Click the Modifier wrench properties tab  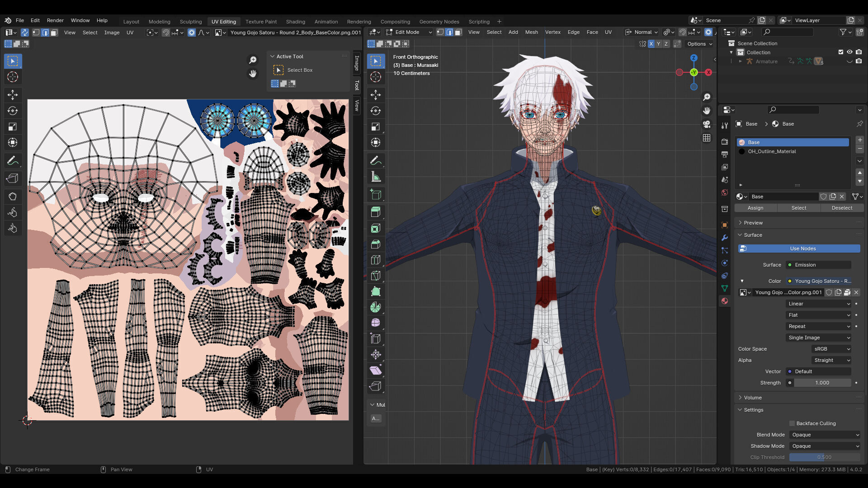click(x=725, y=238)
